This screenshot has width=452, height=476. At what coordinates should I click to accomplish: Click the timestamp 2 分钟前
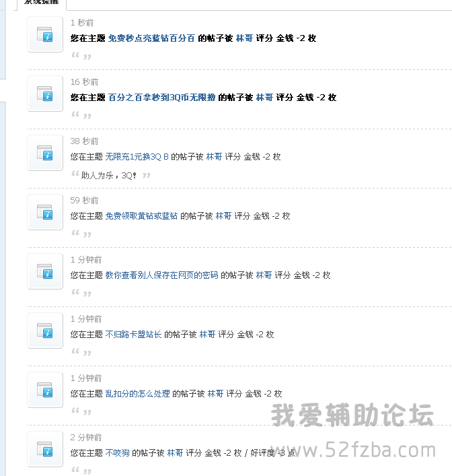[x=86, y=438]
